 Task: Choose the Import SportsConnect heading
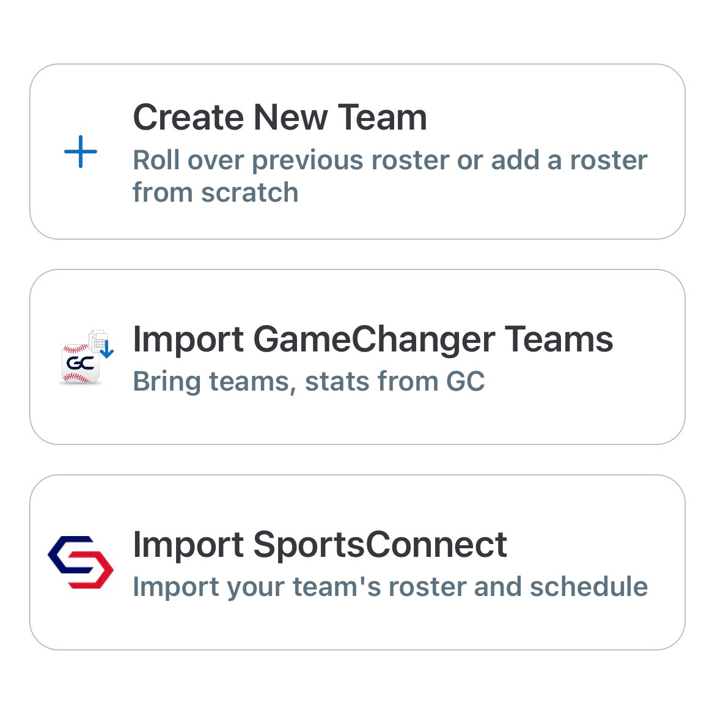[320, 545]
